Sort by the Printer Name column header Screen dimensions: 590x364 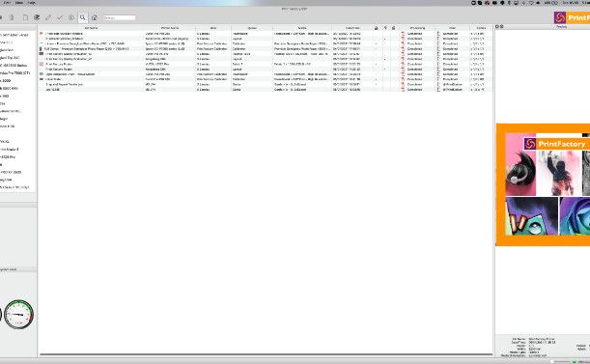[x=170, y=28]
